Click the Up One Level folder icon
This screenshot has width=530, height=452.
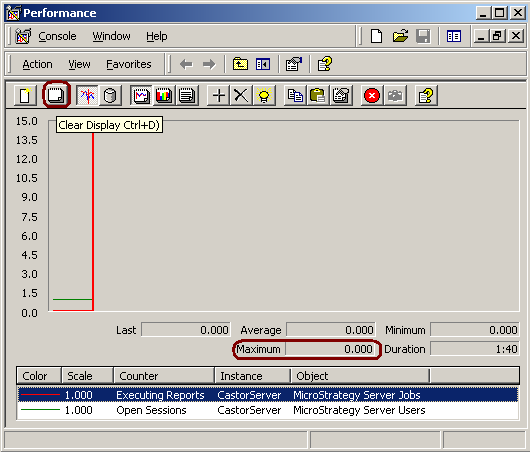click(x=240, y=64)
